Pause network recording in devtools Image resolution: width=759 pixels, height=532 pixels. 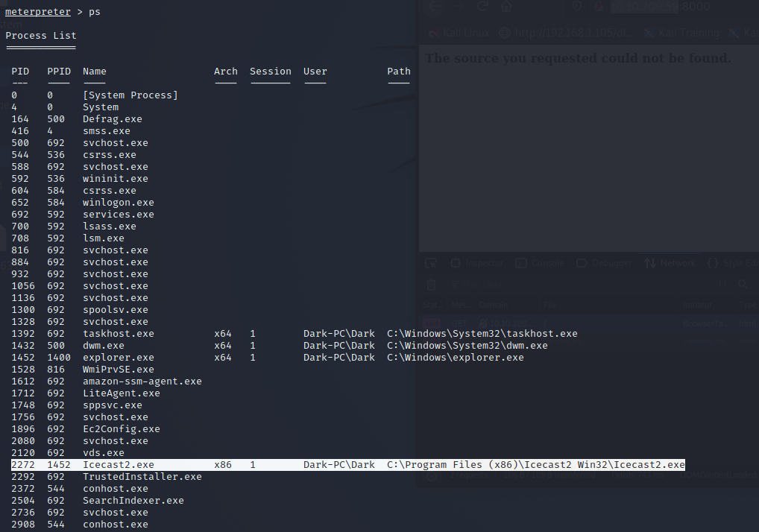coord(722,285)
